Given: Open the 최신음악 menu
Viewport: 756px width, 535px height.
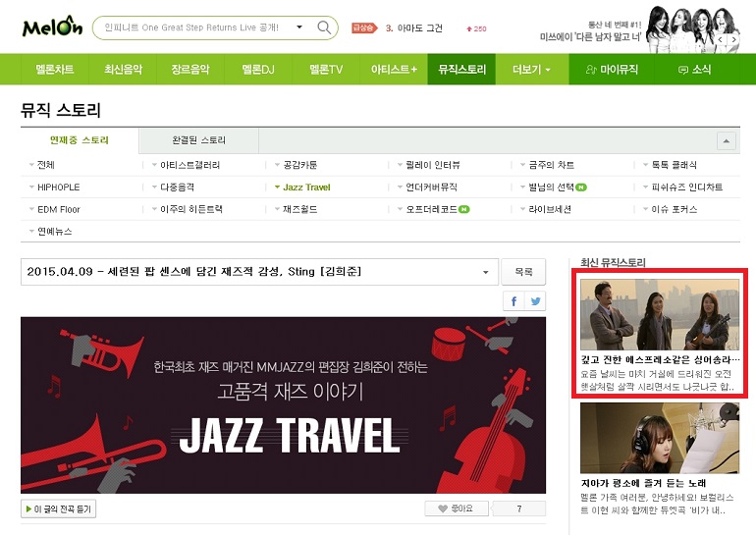Looking at the screenshot, I should pyautogui.click(x=123, y=70).
